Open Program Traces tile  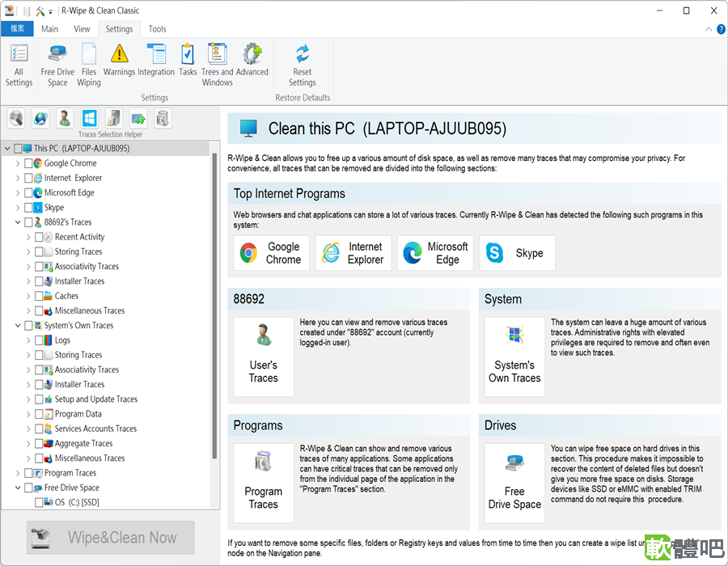pyautogui.click(x=264, y=483)
